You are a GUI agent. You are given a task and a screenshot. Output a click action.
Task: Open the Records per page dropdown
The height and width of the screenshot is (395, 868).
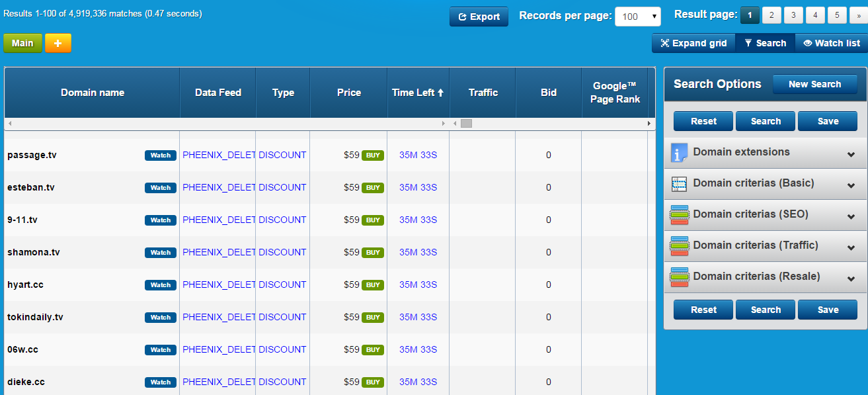[x=637, y=17]
